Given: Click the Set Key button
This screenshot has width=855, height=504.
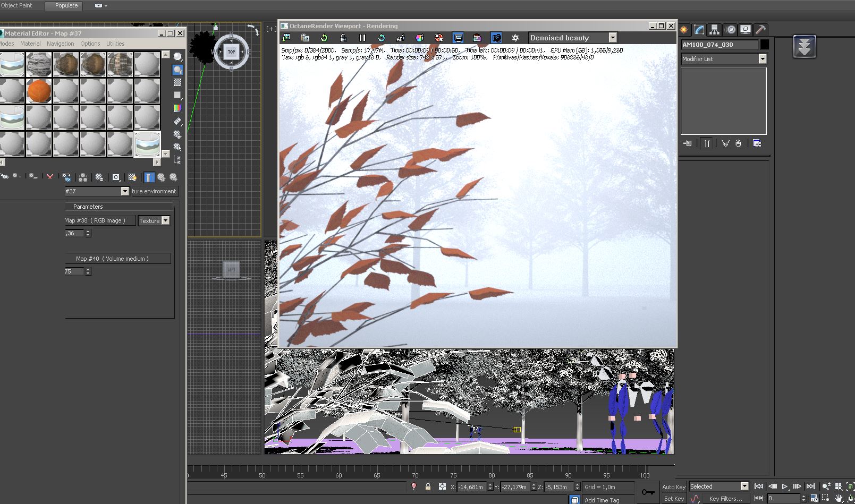Looking at the screenshot, I should [x=674, y=499].
